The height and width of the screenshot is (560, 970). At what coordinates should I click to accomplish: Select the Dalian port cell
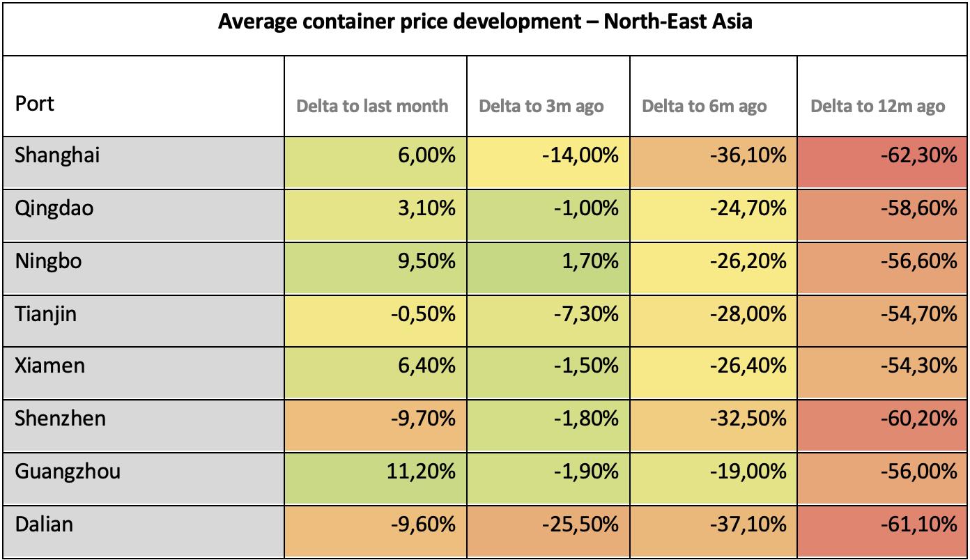tap(43, 524)
